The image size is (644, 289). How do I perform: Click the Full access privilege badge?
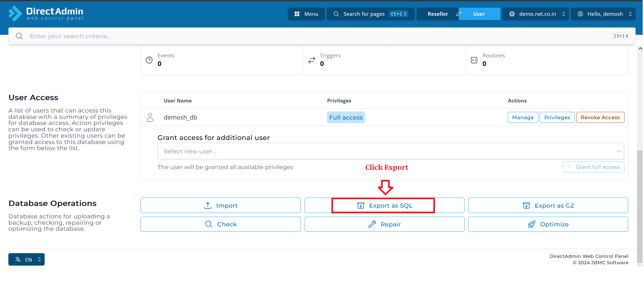click(x=346, y=118)
